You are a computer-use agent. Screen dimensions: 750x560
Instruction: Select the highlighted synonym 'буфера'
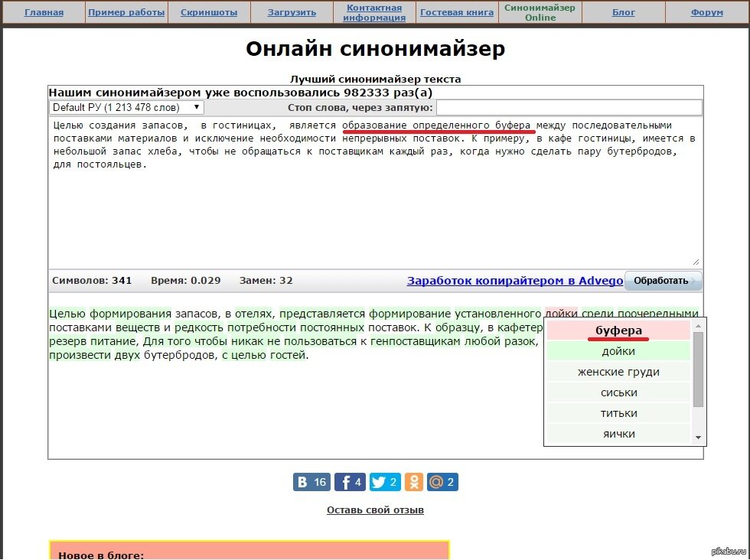click(619, 330)
